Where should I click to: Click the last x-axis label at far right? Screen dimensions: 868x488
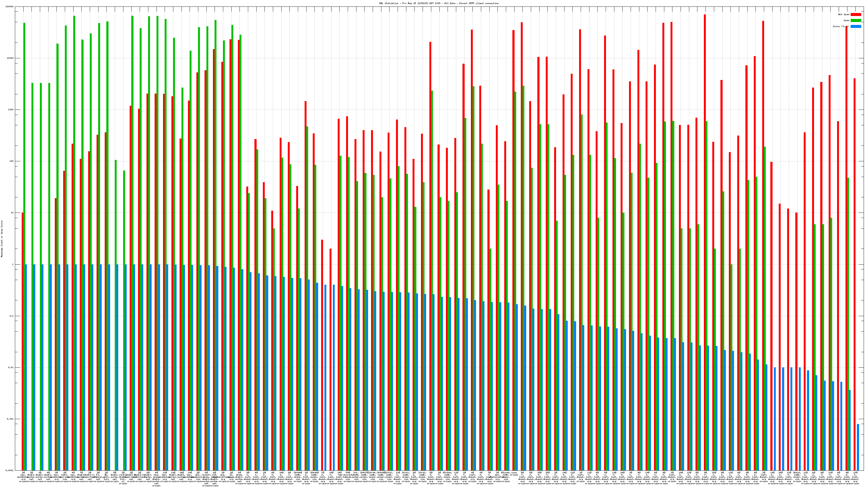(x=855, y=478)
